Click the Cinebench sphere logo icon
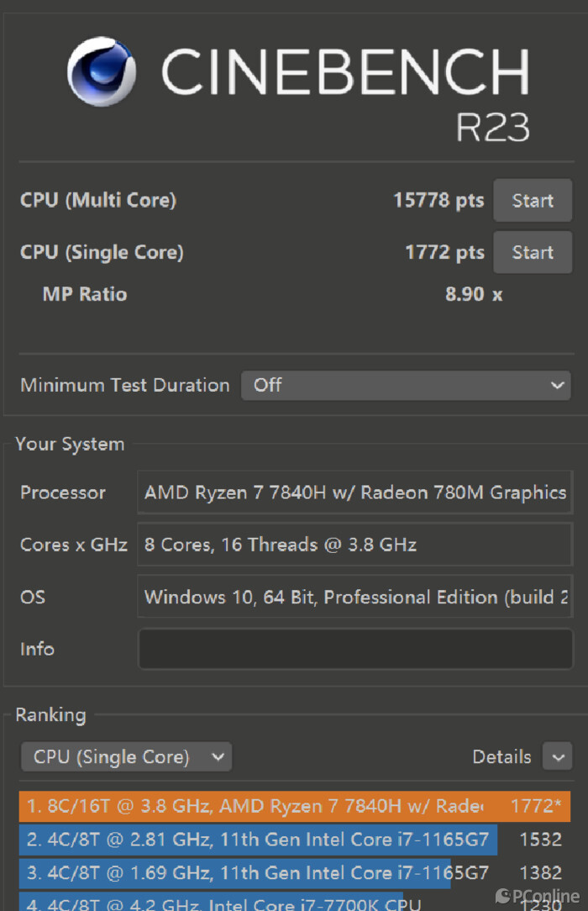588x911 pixels. pyautogui.click(x=102, y=71)
